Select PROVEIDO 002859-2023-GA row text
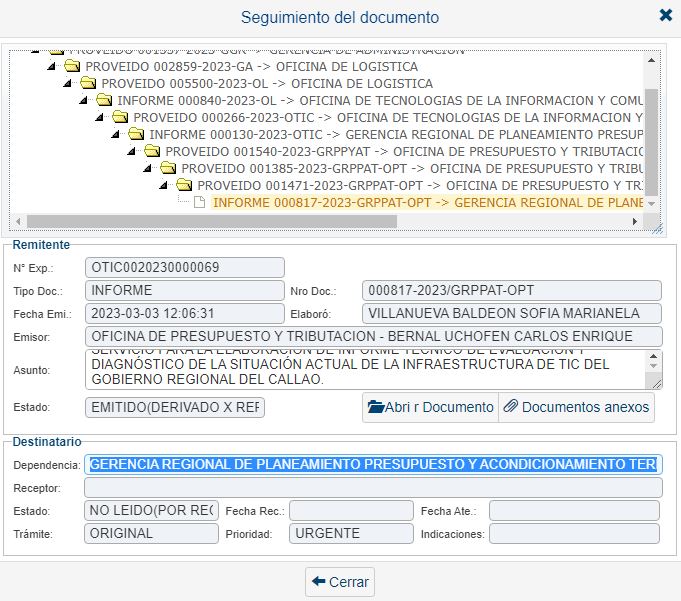This screenshot has width=681, height=601. click(x=251, y=66)
